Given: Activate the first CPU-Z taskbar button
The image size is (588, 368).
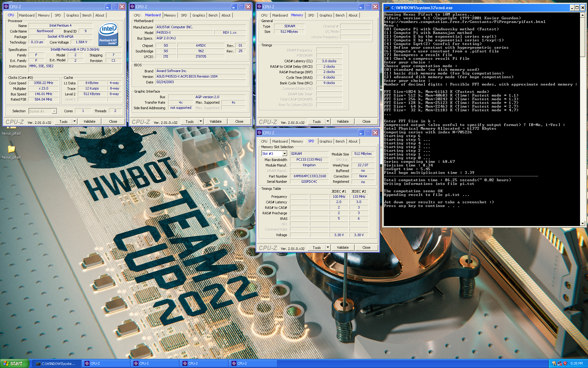Looking at the screenshot, I should (106, 363).
